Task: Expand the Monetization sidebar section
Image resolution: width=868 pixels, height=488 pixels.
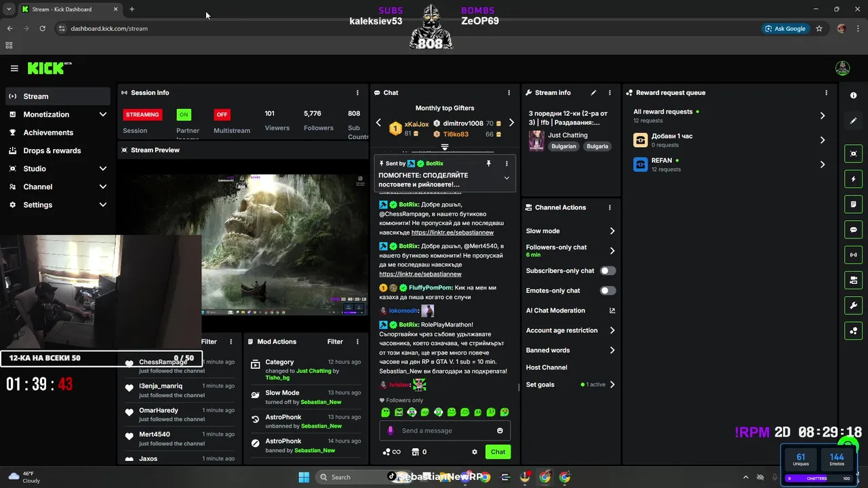Action: pyautogui.click(x=103, y=115)
